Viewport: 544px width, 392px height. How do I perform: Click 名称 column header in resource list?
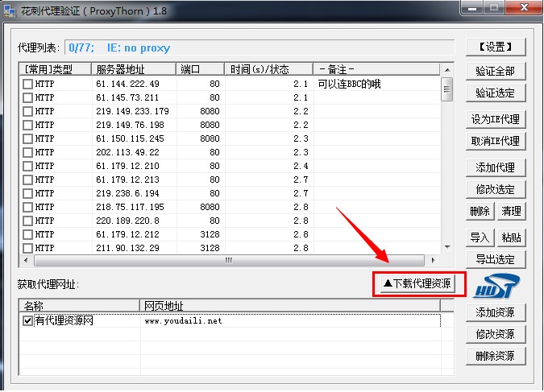80,306
